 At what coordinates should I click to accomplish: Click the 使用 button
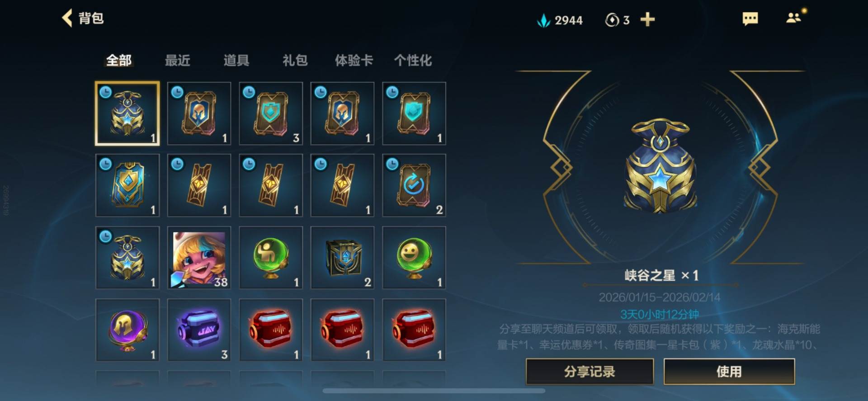729,372
